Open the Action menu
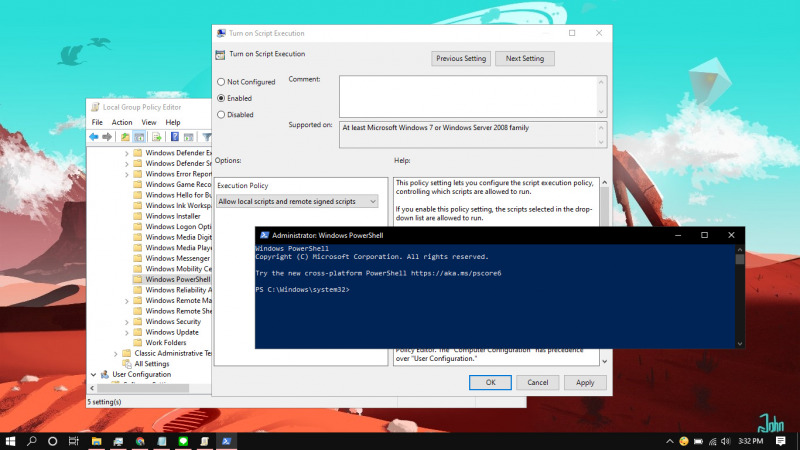Viewport: 800px width, 450px height. [122, 122]
